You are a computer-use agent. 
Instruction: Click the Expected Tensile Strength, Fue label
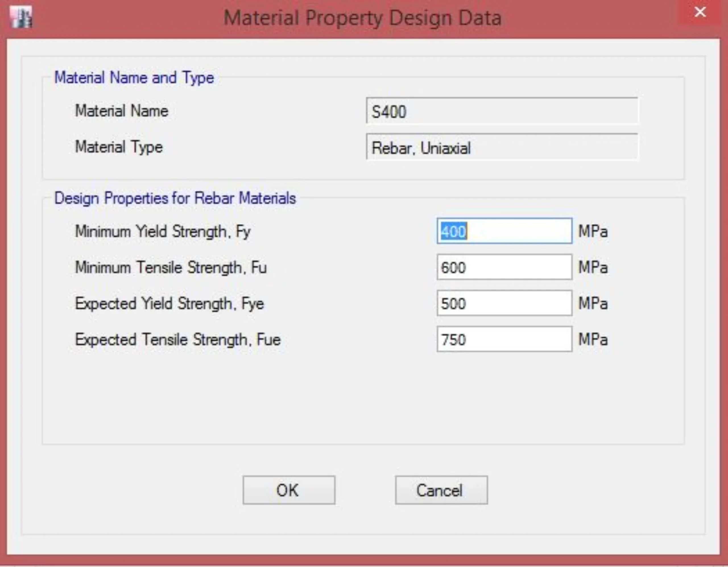click(x=178, y=340)
